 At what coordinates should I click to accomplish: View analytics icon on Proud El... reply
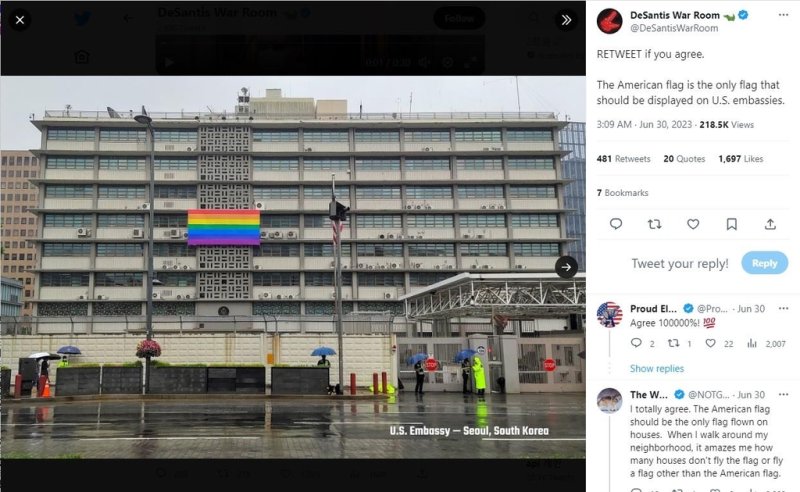(752, 343)
